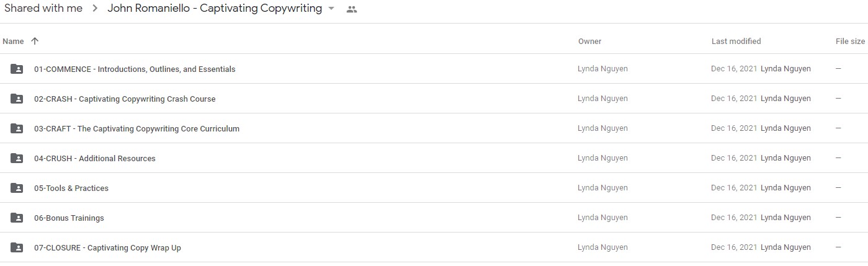868x266 pixels.
Task: Click breadcrumb chevron after Shared with me
Action: pos(95,9)
